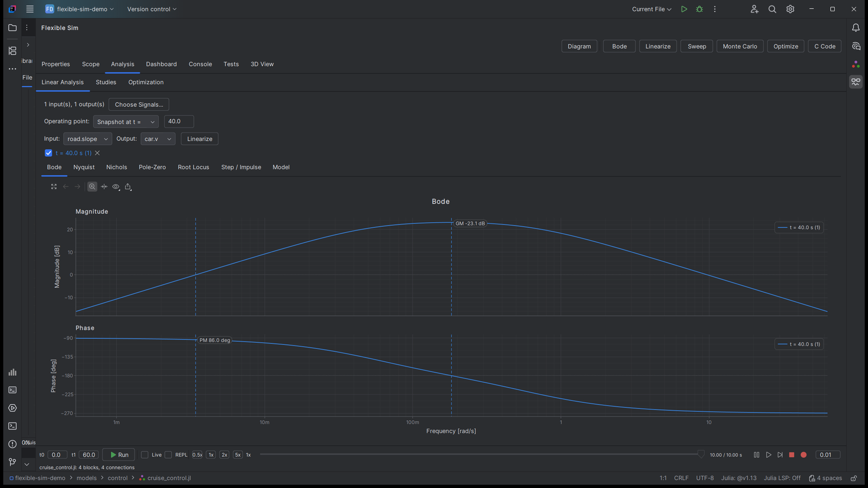Open the Operating point Snapshot at t = dropdown

click(126, 122)
